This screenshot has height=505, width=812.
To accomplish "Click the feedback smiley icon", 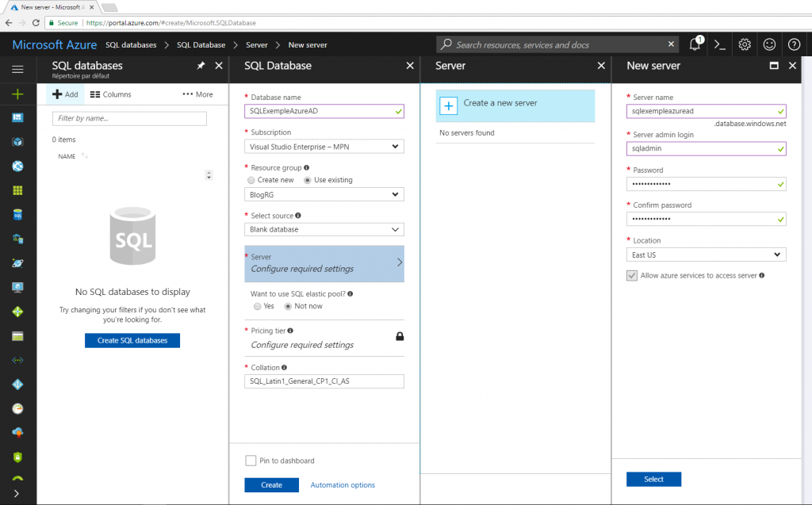I will coord(769,44).
